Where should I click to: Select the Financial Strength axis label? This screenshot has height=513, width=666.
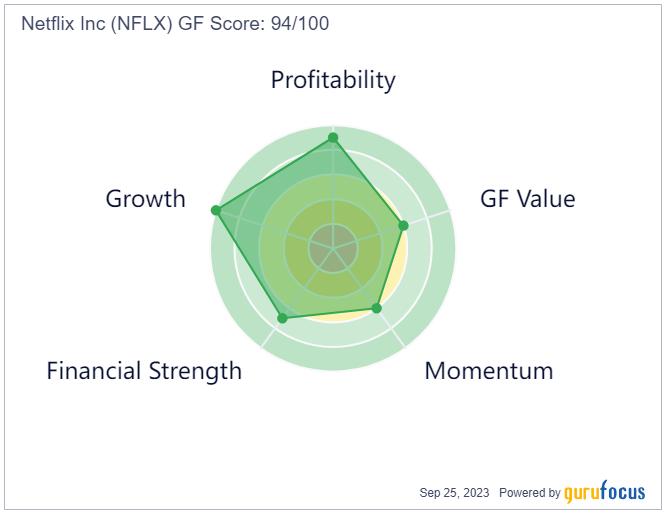[x=144, y=371]
